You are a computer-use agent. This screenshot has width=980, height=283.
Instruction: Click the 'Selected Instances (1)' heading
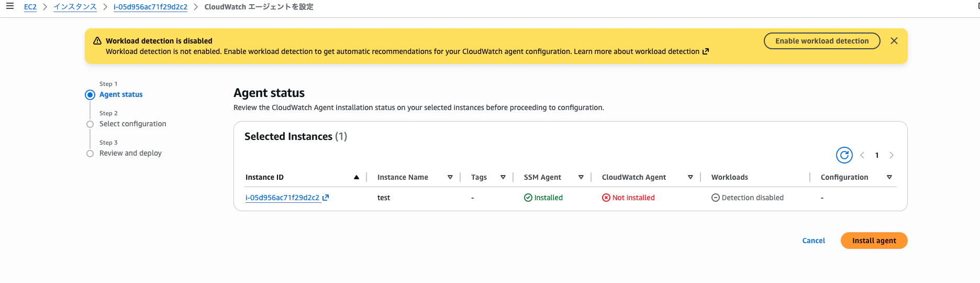click(296, 136)
